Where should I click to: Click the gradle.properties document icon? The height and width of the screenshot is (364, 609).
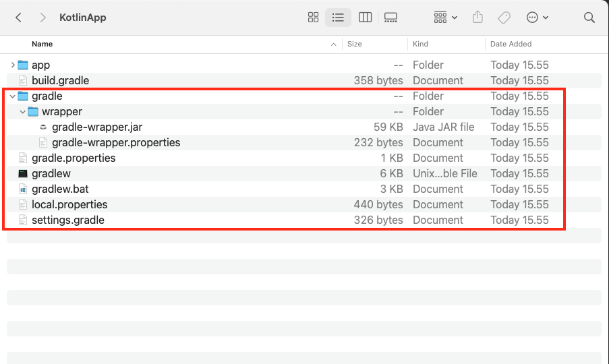pyautogui.click(x=23, y=158)
